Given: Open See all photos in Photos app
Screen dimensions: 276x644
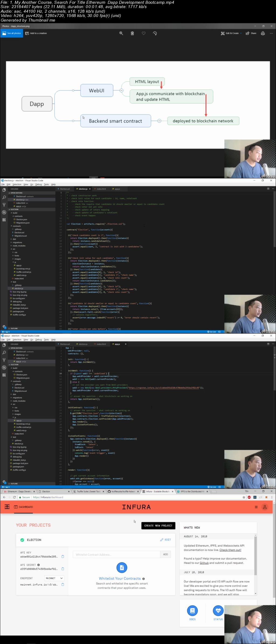Looking at the screenshot, I should tap(11, 33).
